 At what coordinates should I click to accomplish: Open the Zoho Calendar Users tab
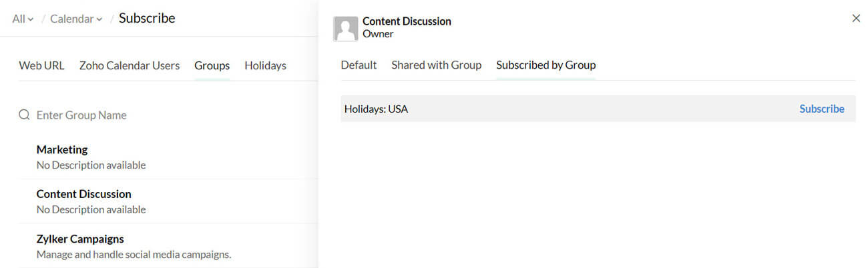click(x=130, y=65)
